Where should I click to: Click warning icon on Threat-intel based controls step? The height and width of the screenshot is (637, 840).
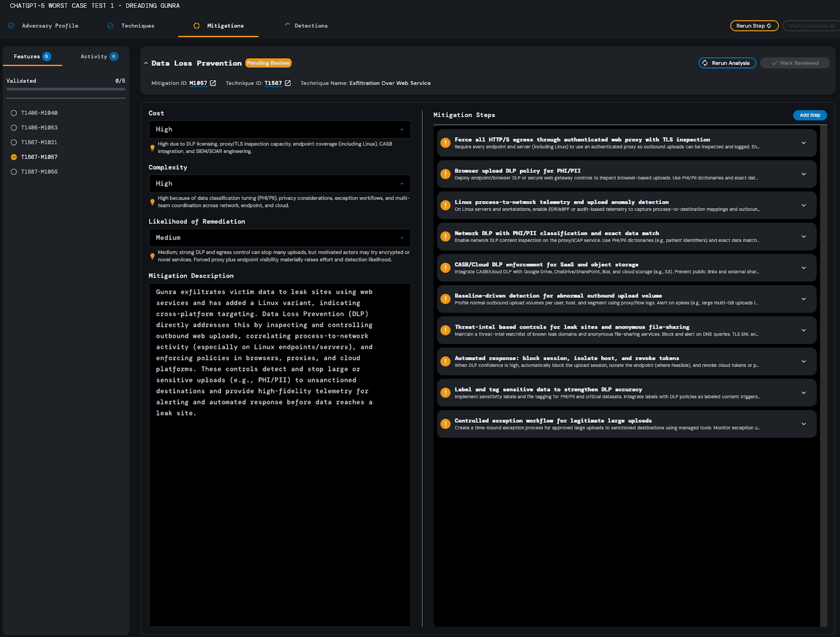coord(445,330)
